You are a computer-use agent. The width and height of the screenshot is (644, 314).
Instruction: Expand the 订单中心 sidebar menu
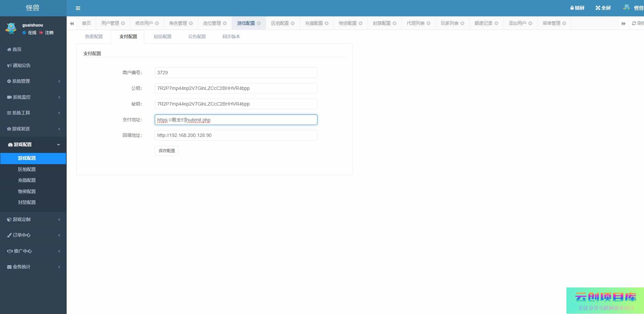[x=33, y=235]
